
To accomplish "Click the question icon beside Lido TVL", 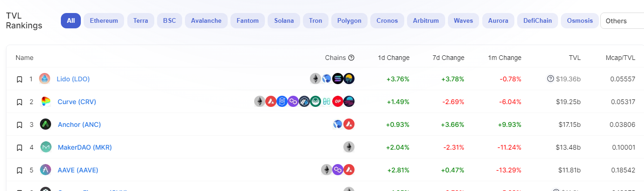I will pyautogui.click(x=551, y=79).
